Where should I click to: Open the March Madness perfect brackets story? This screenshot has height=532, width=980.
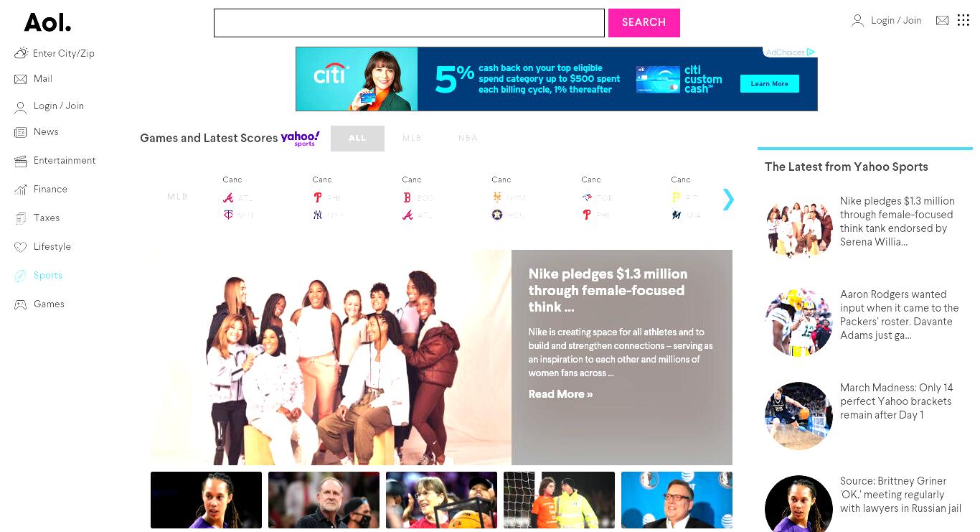[897, 401]
